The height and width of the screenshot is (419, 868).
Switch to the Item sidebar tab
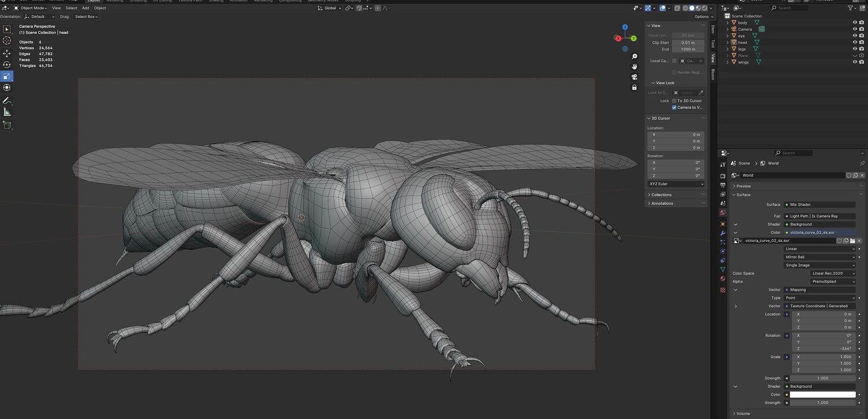[713, 29]
